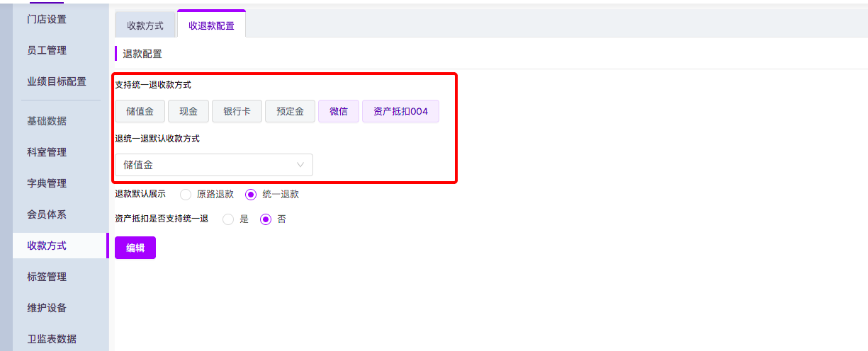The width and height of the screenshot is (868, 351).
Task: Click the 退统一退默认收款方式 label
Action: click(x=157, y=139)
